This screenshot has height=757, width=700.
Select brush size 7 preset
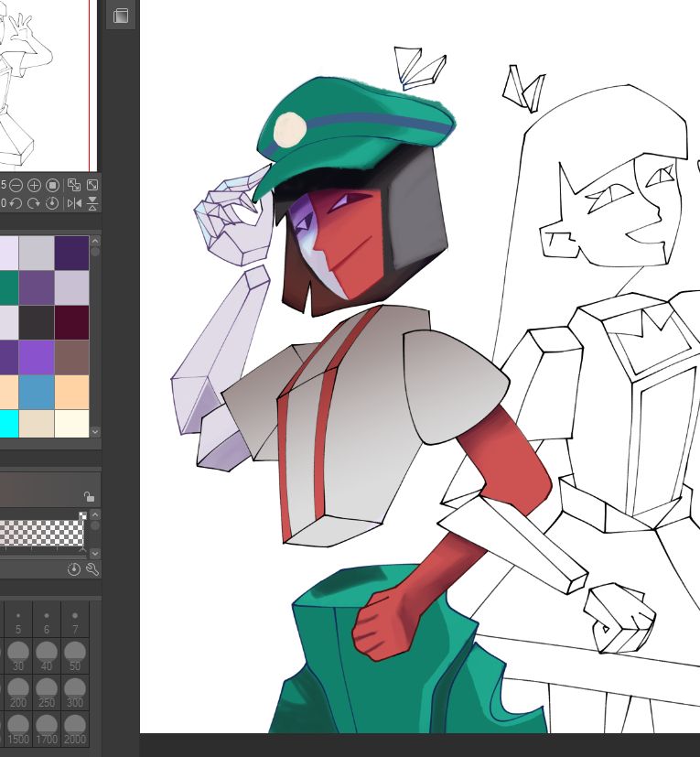click(75, 620)
